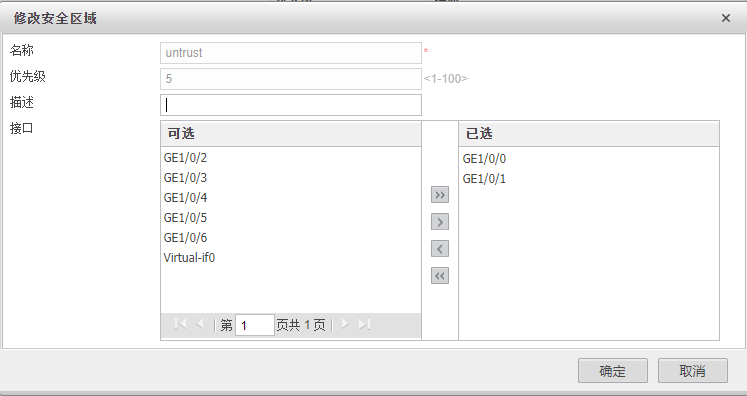The image size is (747, 396).
Task: Add highlighted interface with single right arrow
Action: pyautogui.click(x=440, y=222)
